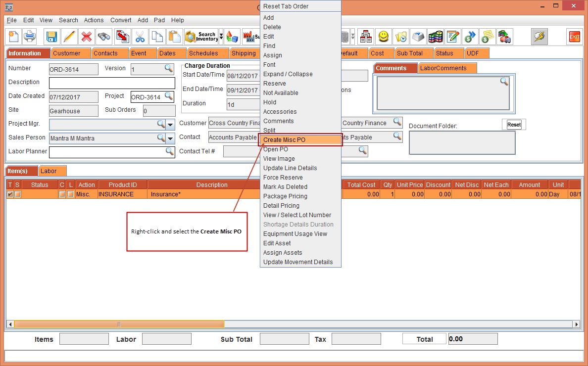The width and height of the screenshot is (588, 366).
Task: Click the dollar with yellow note icon
Action: point(488,37)
